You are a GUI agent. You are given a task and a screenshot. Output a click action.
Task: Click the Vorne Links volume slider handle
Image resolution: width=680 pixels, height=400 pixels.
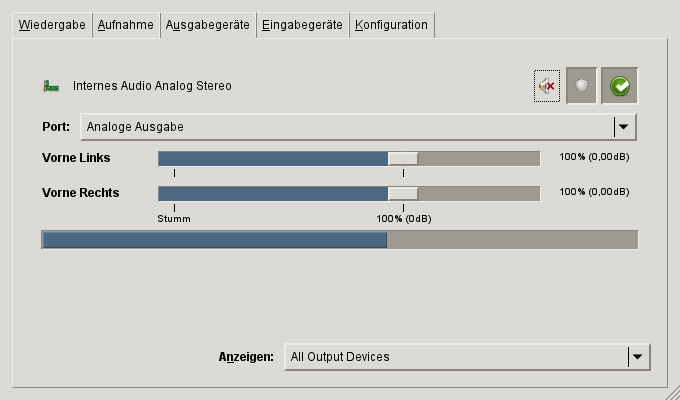(x=403, y=158)
